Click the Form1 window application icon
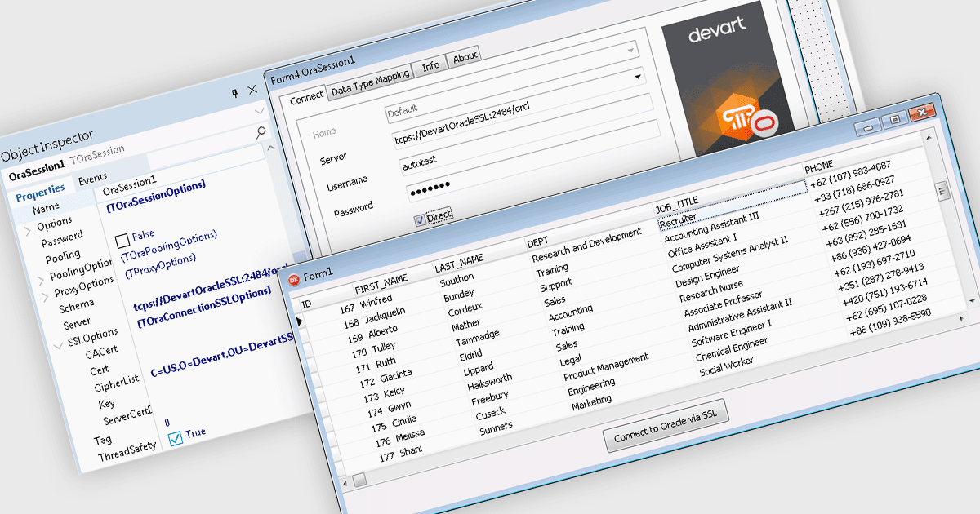This screenshot has height=514, width=980. coord(295,280)
